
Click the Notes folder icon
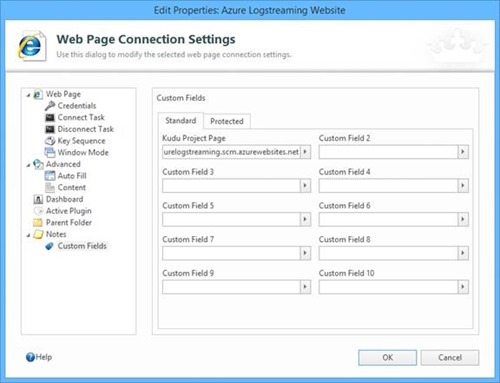[x=38, y=234]
